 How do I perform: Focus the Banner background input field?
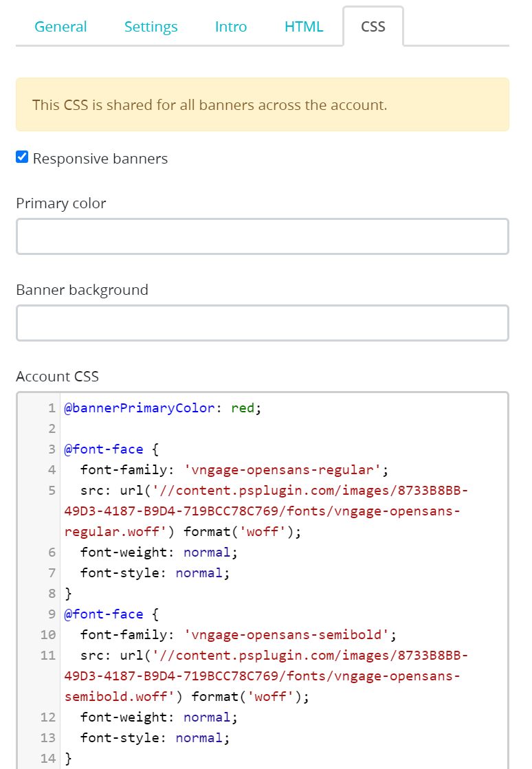262,323
